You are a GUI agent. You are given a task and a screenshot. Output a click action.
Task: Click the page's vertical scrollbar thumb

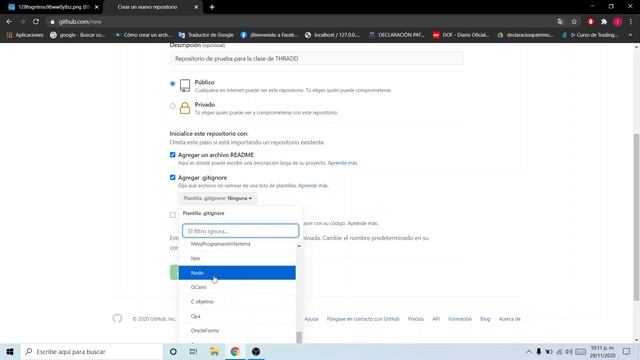[636, 217]
